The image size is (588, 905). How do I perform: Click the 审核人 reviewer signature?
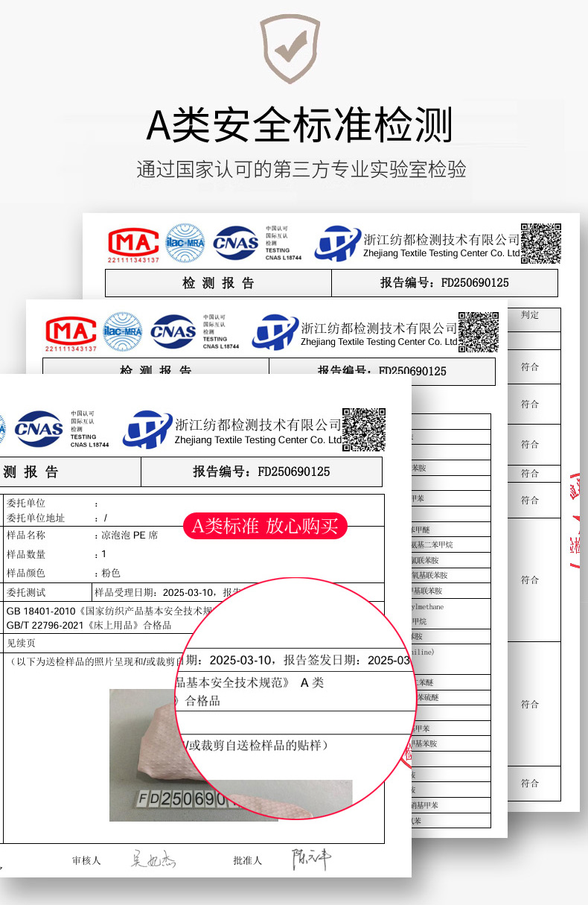[151, 860]
